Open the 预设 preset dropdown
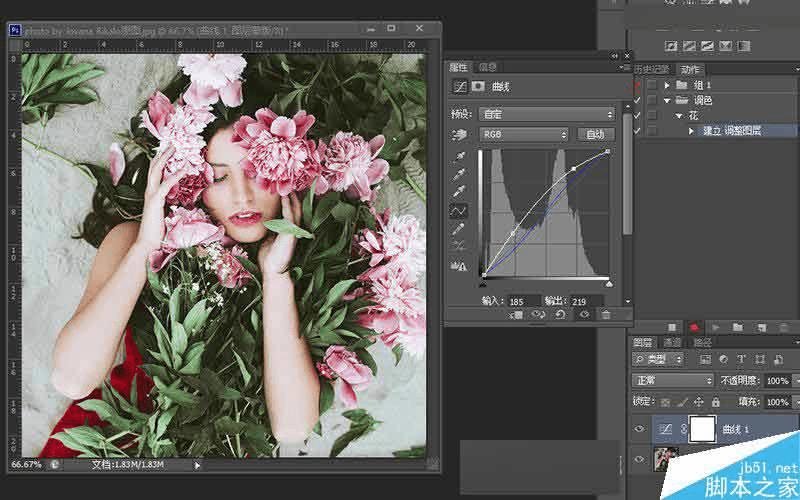This screenshot has width=800, height=500. [x=546, y=115]
